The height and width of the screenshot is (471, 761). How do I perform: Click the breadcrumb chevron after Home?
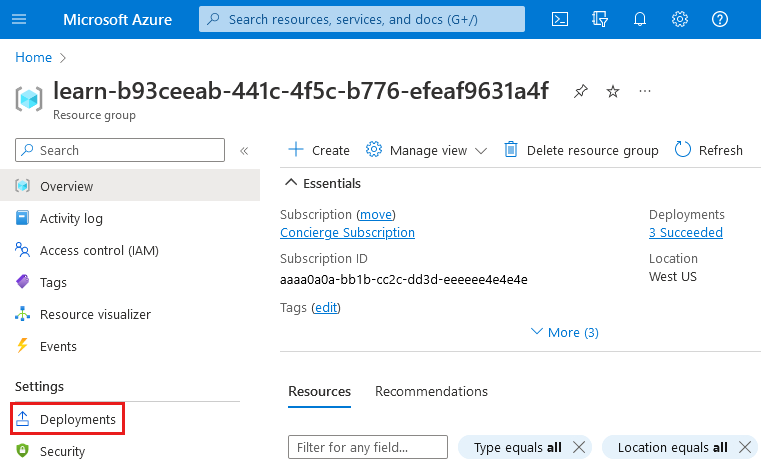63,58
